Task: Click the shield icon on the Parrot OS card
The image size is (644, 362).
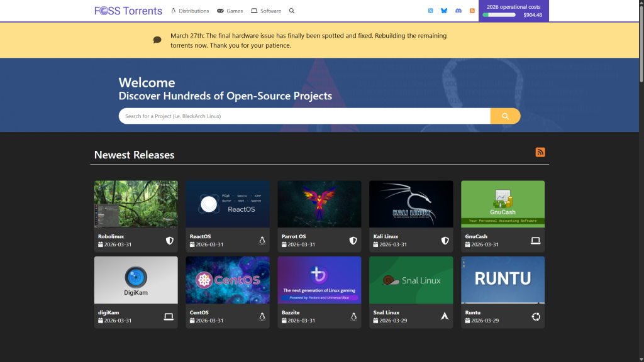Action: pos(352,240)
